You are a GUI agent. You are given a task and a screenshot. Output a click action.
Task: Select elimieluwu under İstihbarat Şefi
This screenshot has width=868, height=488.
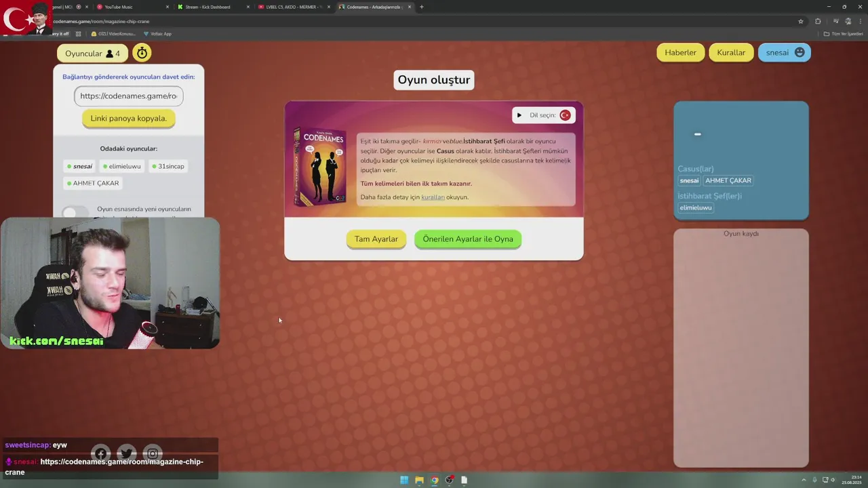point(696,208)
